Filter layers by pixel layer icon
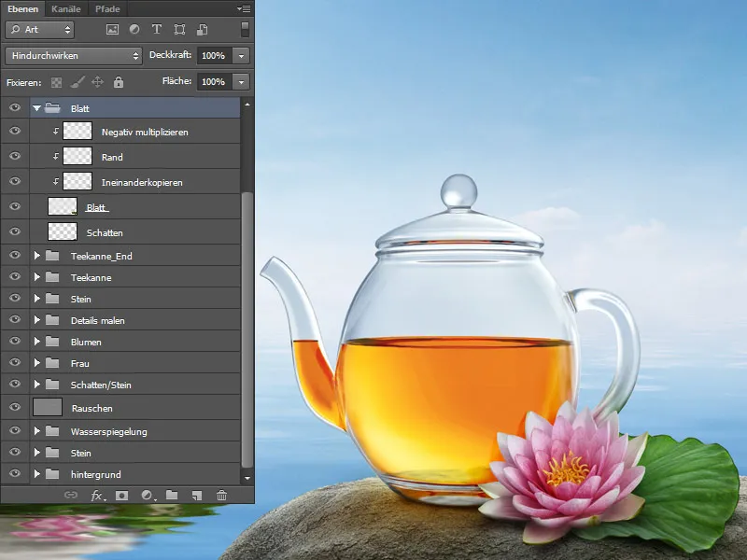747x560 pixels. (112, 30)
